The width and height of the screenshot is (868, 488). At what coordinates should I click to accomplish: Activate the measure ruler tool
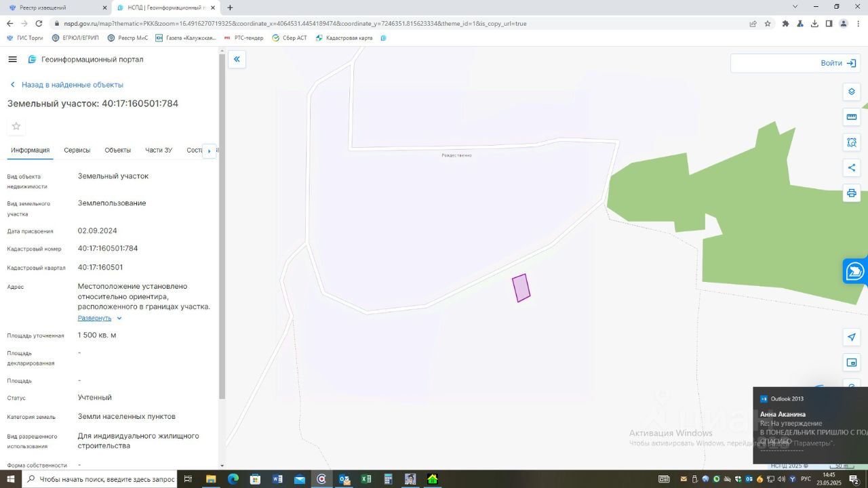coord(852,117)
